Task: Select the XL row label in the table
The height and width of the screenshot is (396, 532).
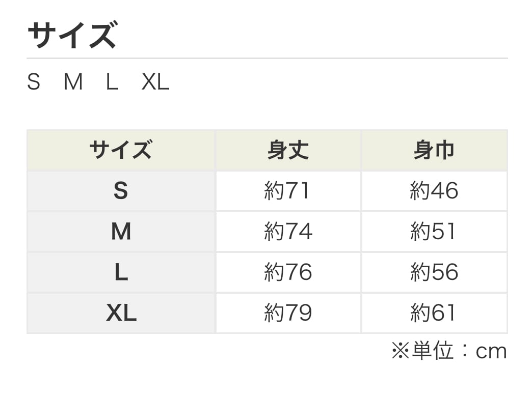Action: 121,314
